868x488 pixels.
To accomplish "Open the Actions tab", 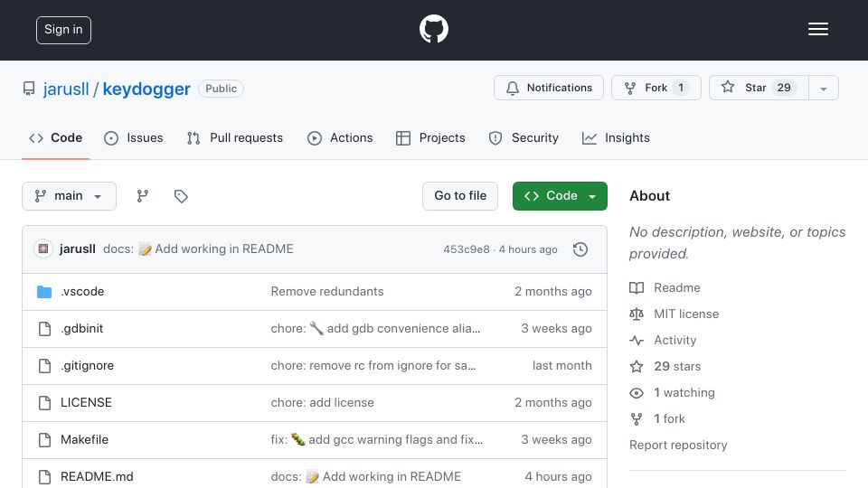I will click(x=340, y=137).
